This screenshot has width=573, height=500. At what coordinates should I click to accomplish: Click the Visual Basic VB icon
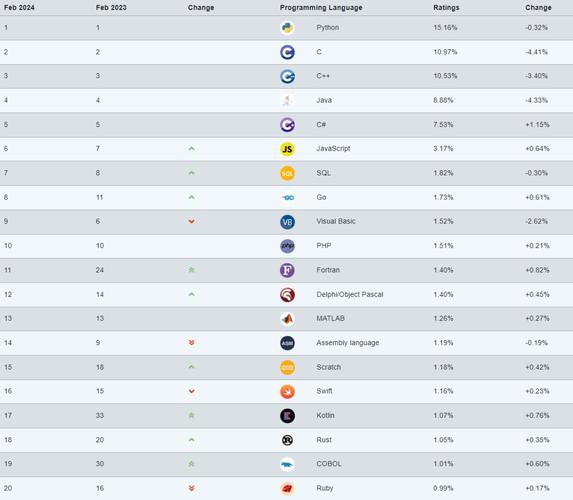click(287, 222)
